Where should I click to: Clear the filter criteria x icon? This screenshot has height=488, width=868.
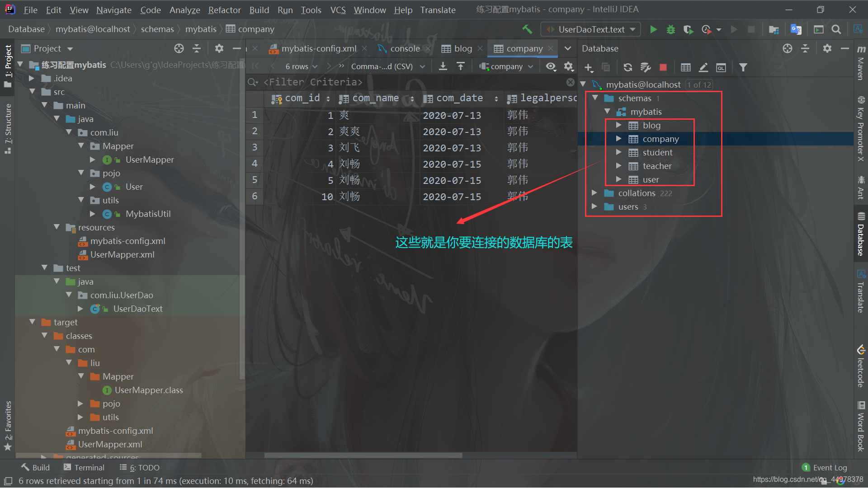click(x=571, y=82)
